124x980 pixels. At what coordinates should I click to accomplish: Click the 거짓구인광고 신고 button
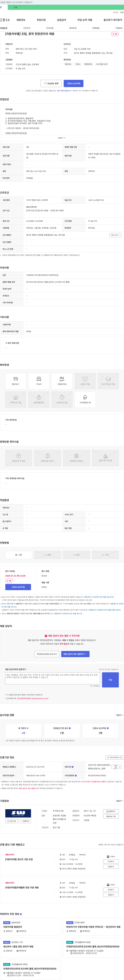click(115, 757)
